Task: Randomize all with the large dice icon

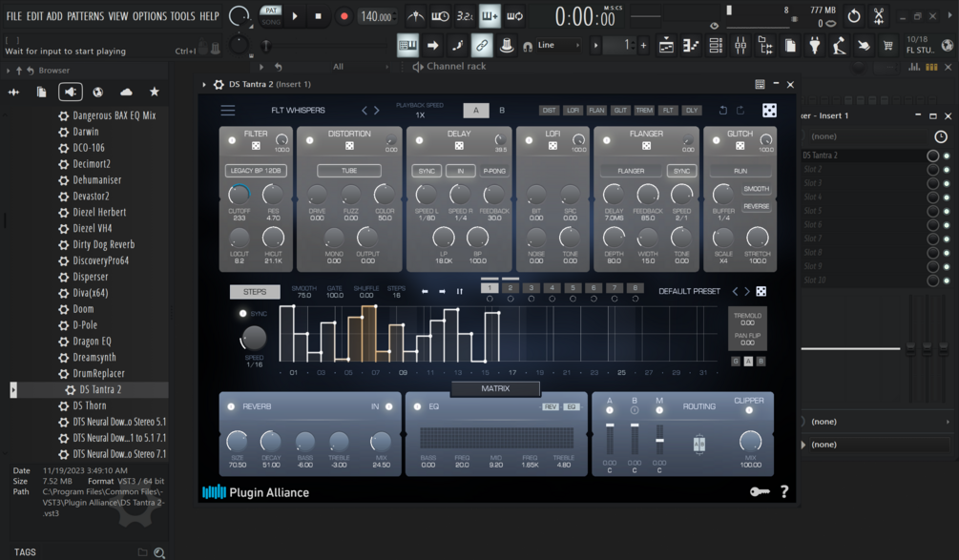Action: pos(769,110)
